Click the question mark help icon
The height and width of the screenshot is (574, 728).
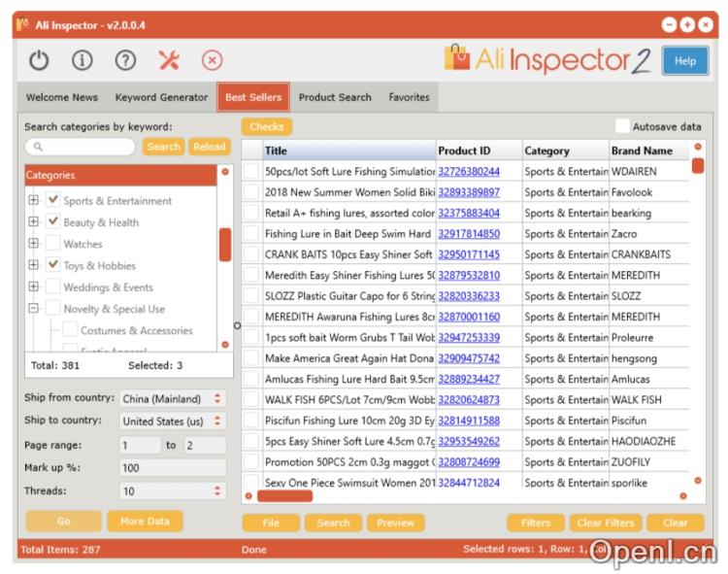coord(125,60)
